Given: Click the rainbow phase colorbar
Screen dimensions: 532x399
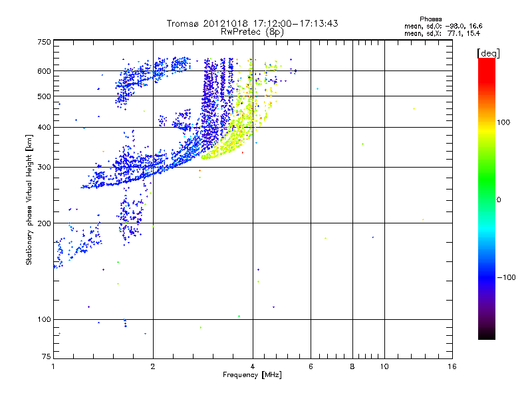Looking at the screenshot, I should [487, 198].
